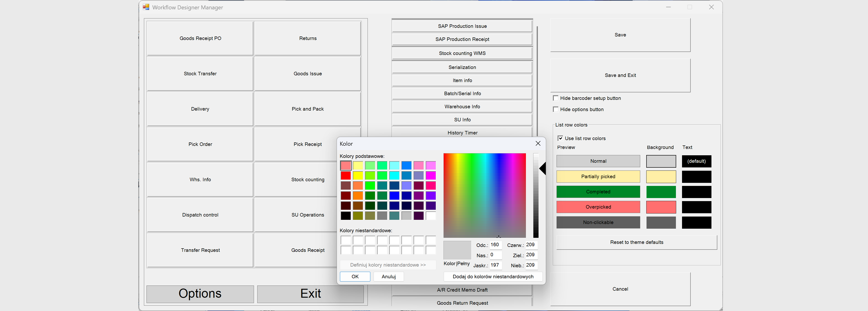Screen dimensions: 868x311
Task: Pick the orange basic color swatch
Action: tap(358, 195)
